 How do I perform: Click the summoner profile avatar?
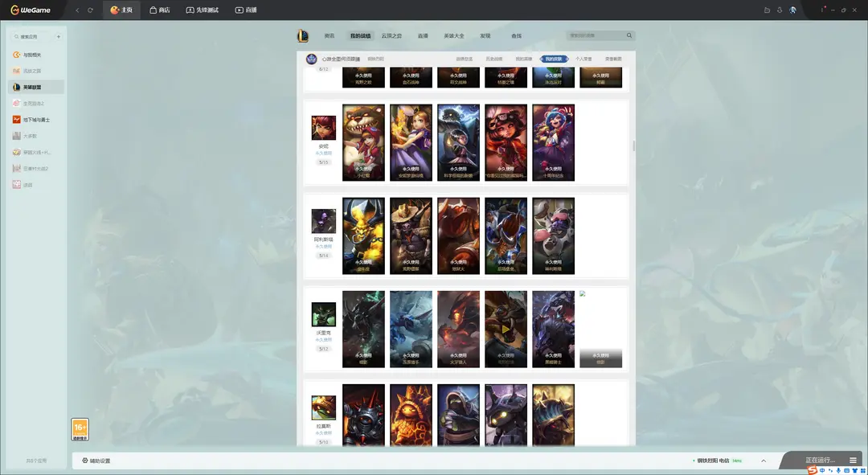pyautogui.click(x=312, y=59)
